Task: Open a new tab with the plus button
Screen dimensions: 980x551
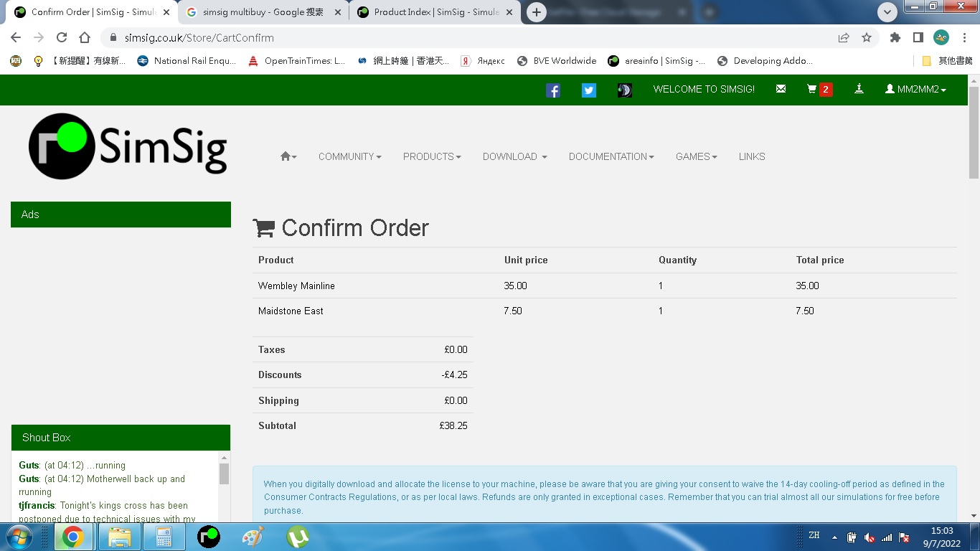Action: pos(536,12)
